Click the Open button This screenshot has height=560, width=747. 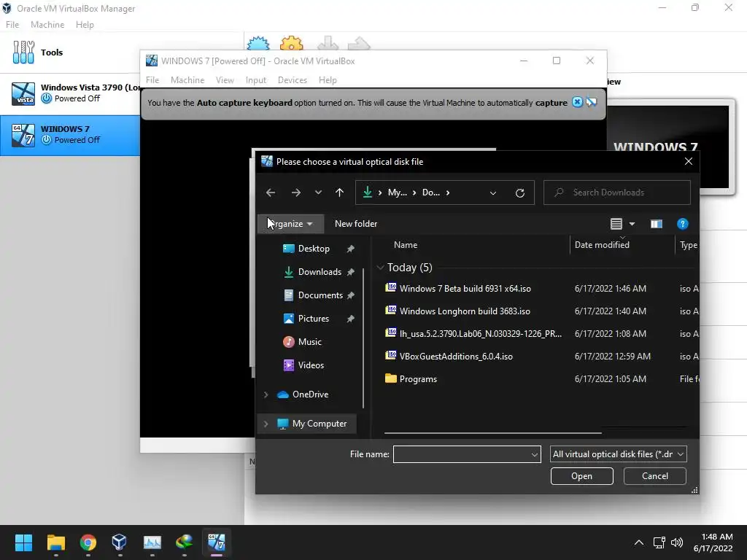tap(581, 476)
